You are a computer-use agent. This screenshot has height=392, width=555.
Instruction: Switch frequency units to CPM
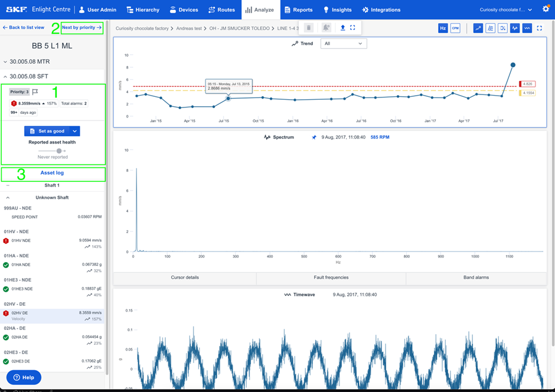455,28
